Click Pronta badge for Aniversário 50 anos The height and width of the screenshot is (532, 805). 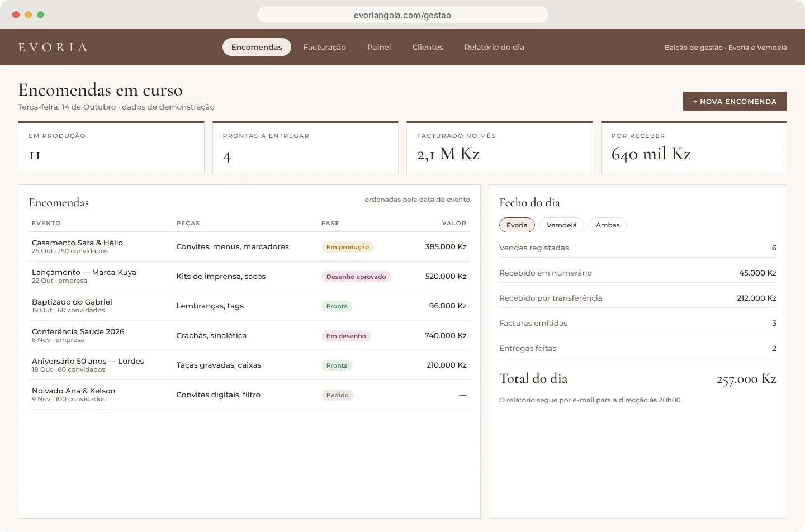tap(337, 365)
